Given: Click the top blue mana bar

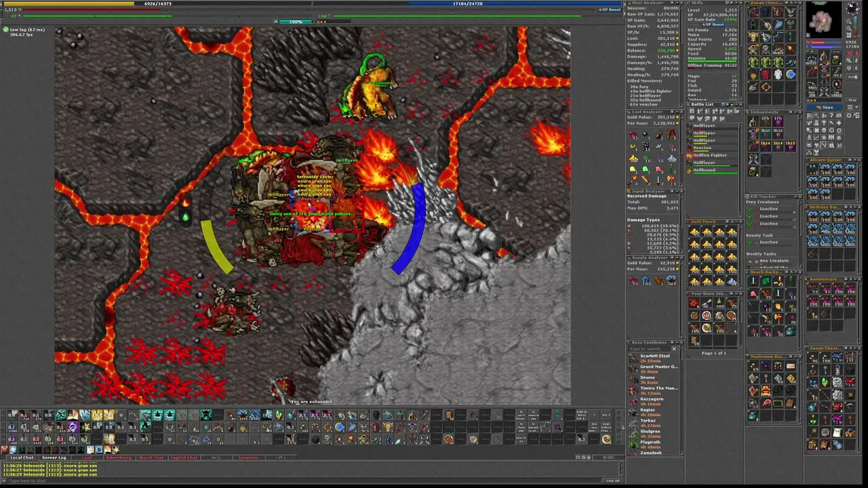Looking at the screenshot, I should (468, 3).
